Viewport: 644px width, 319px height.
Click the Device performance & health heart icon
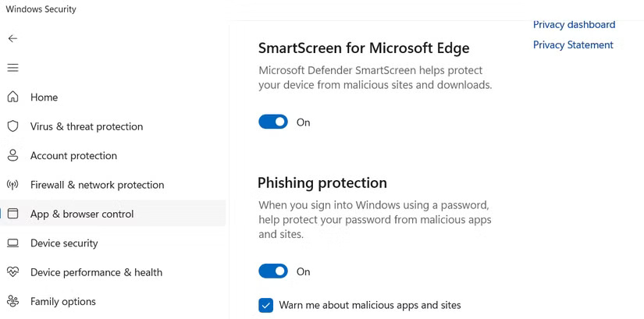coord(12,272)
